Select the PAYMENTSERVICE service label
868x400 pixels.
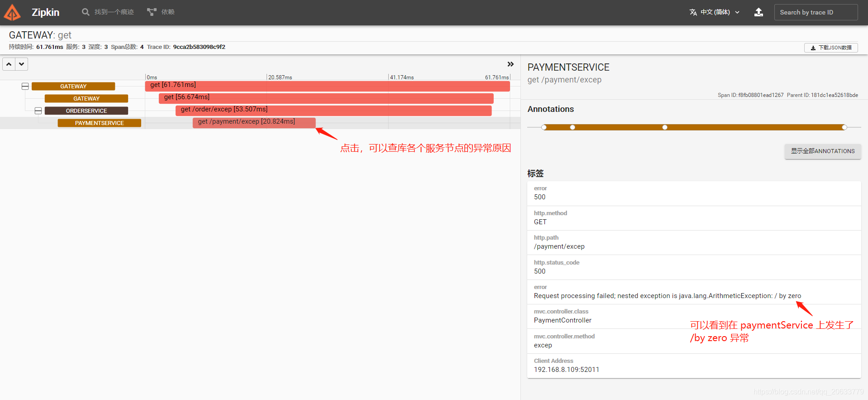point(100,123)
